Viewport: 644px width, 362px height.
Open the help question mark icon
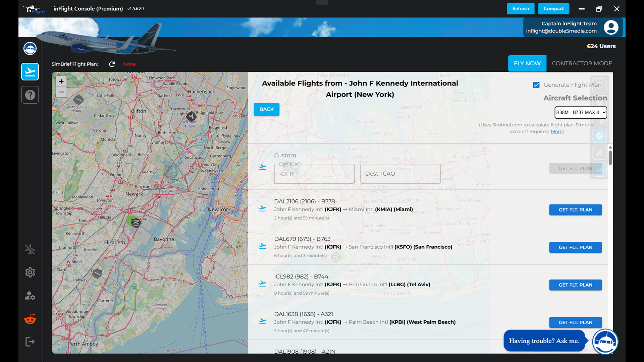point(30,95)
